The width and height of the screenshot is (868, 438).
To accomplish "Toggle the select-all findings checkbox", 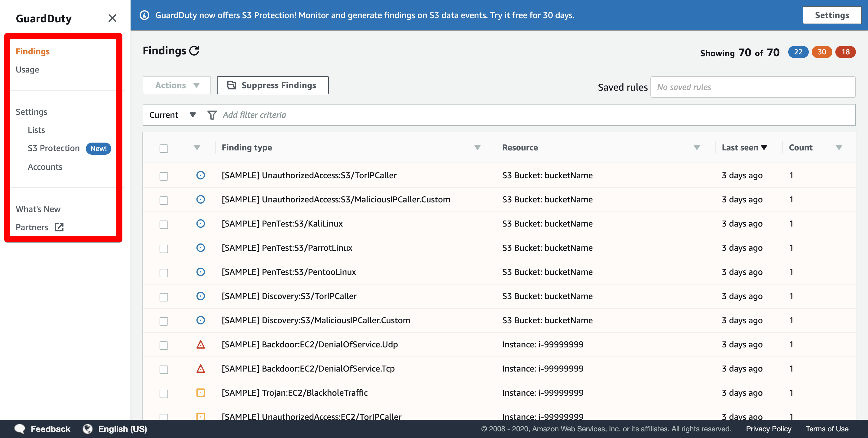I will click(x=164, y=149).
